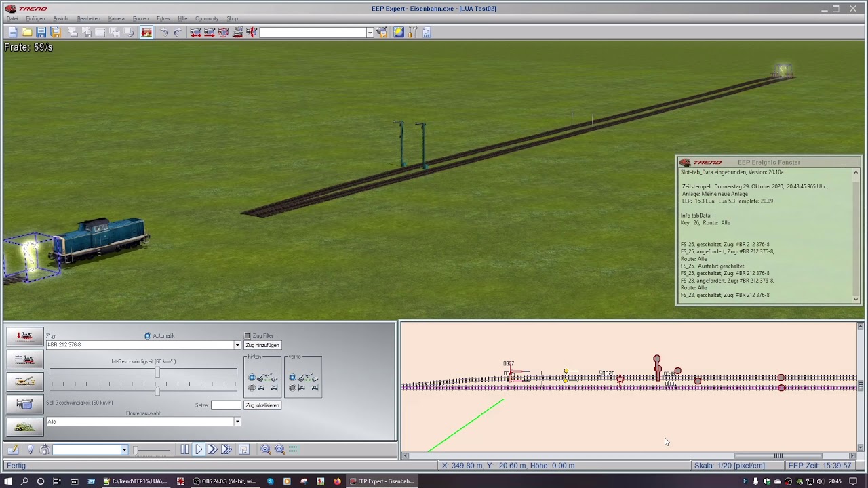Screen dimensions: 868x488
Task: Save the layout with the floppy disk icon
Action: pyautogui.click(x=41, y=32)
